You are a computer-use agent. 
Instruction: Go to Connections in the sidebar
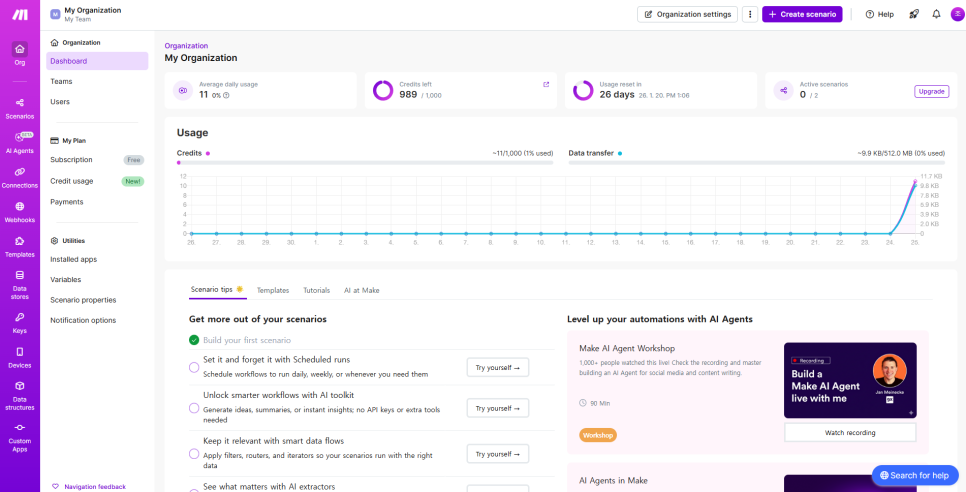(20, 177)
